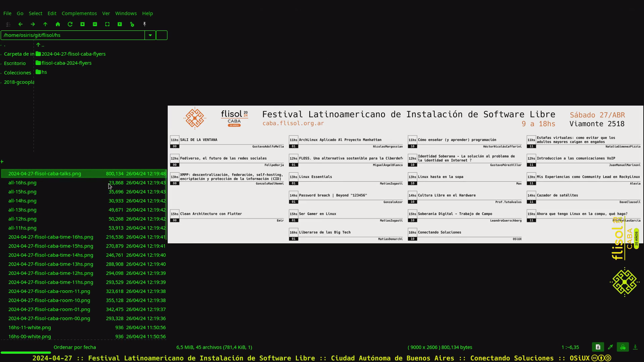Open the Windows menu

(x=126, y=13)
